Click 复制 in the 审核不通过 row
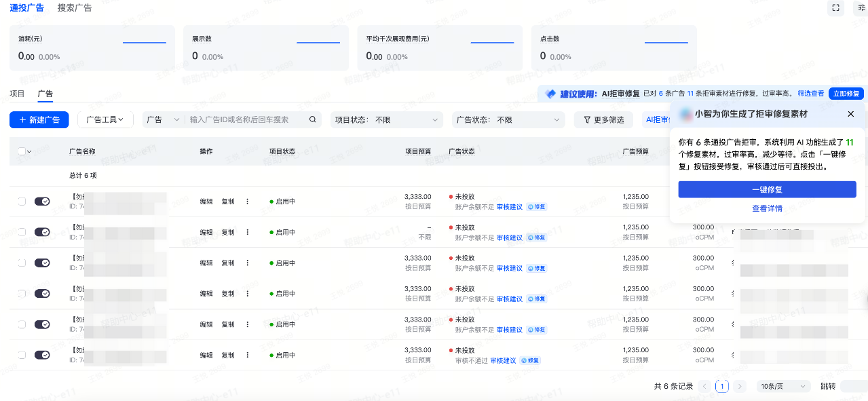This screenshot has width=868, height=401. pos(228,355)
